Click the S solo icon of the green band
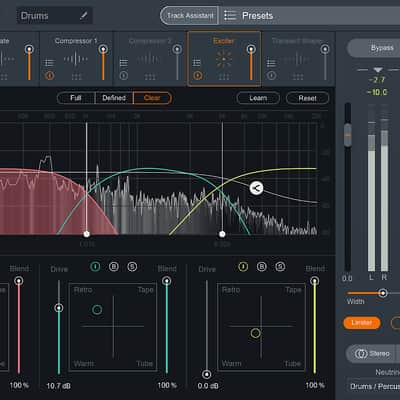400x400 pixels. pyautogui.click(x=132, y=267)
